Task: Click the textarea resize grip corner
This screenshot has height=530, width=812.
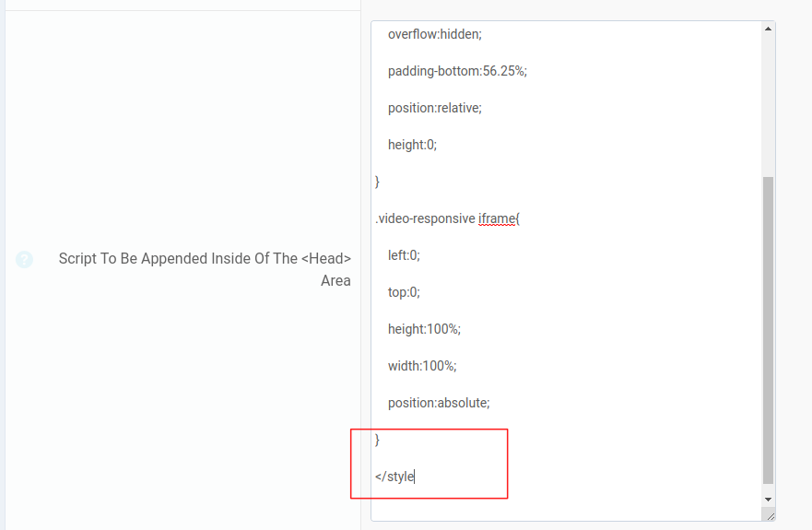Action: click(770, 515)
